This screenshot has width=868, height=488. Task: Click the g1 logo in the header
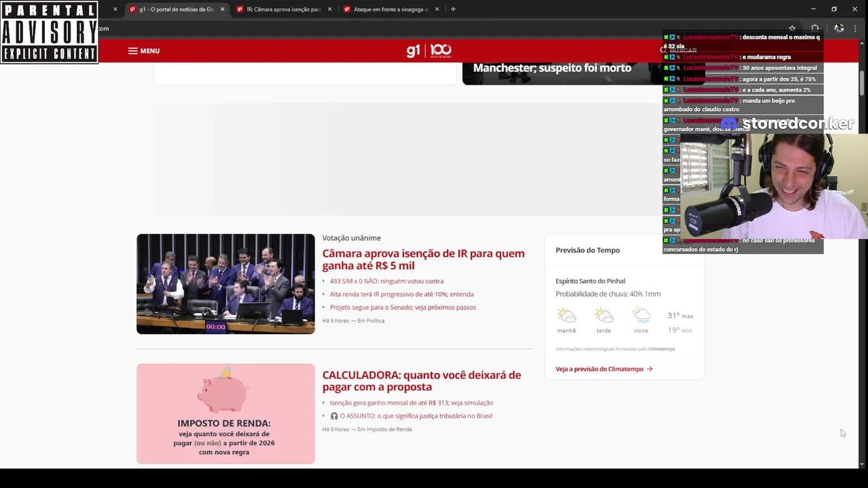(413, 51)
